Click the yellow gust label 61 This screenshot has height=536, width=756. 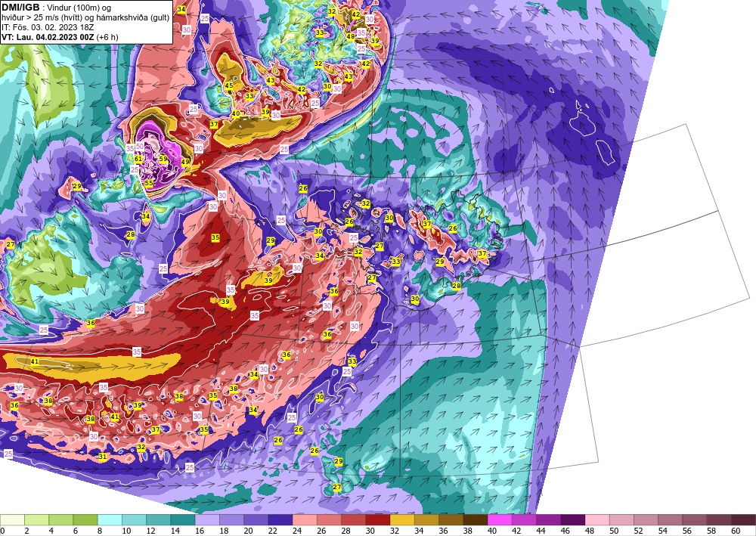[138, 159]
